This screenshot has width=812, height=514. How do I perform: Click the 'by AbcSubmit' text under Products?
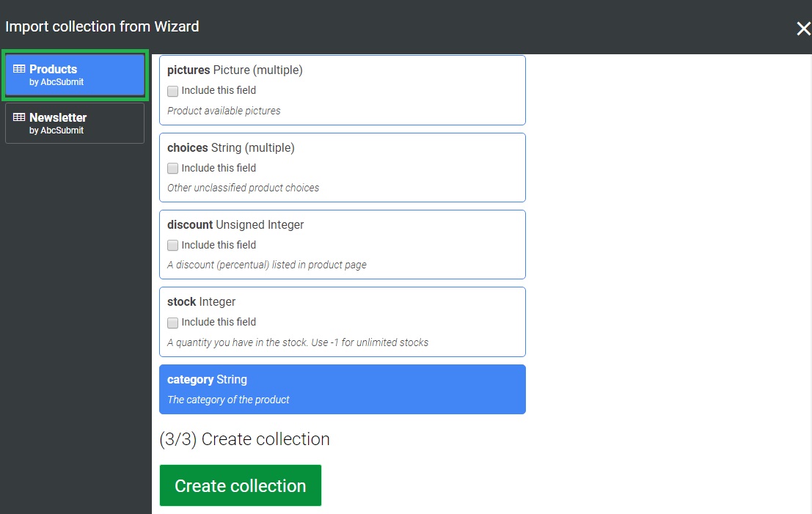pos(56,82)
